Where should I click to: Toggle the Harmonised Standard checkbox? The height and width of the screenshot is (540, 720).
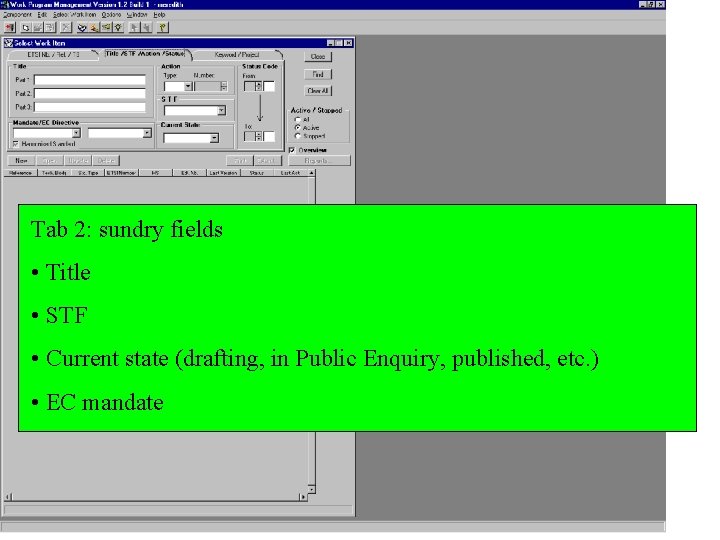[16, 144]
